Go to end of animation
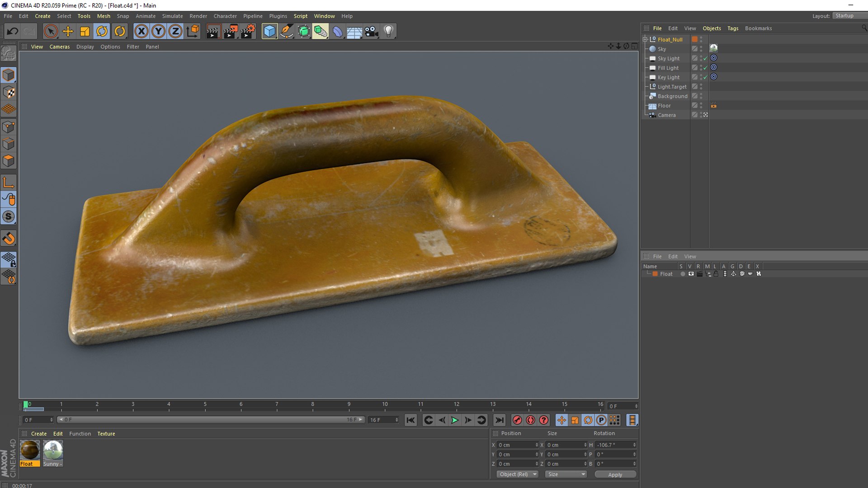The width and height of the screenshot is (868, 488). click(499, 420)
